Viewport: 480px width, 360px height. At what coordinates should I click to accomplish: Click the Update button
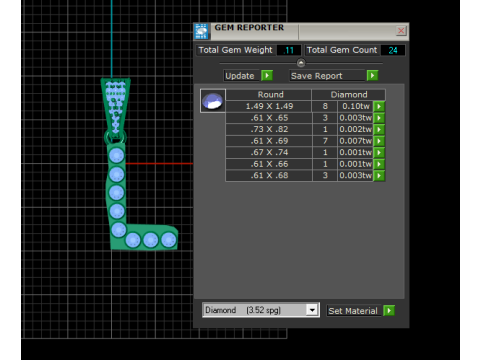241,76
